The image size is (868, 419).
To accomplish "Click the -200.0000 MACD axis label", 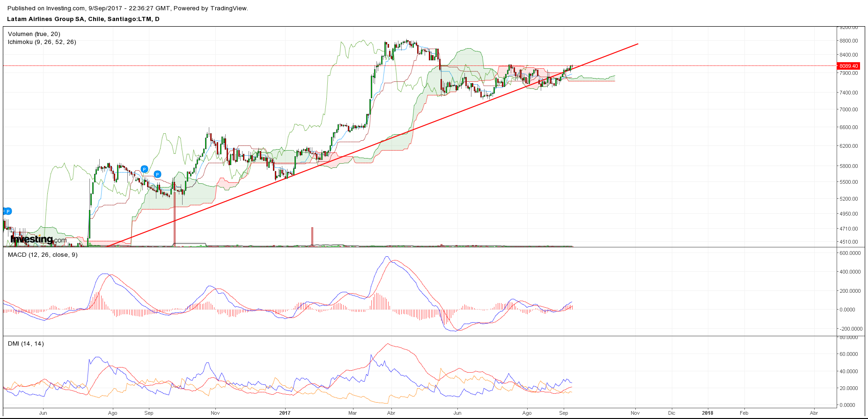I will (850, 329).
